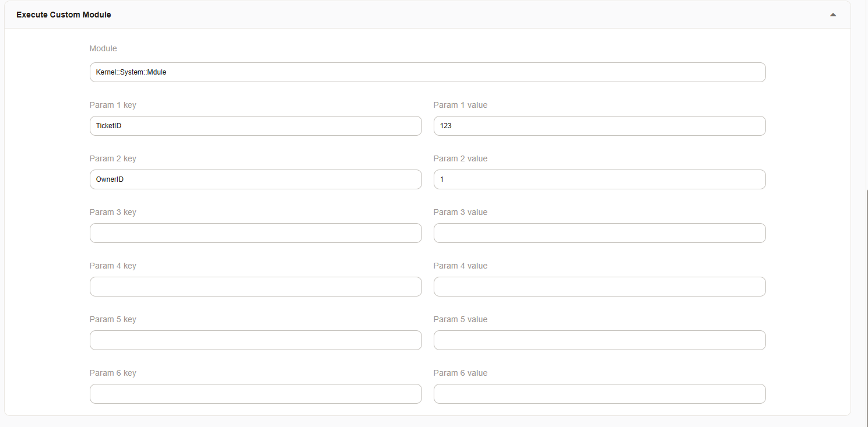This screenshot has height=427, width=868.
Task: Select the Param 4 key input
Action: [255, 286]
